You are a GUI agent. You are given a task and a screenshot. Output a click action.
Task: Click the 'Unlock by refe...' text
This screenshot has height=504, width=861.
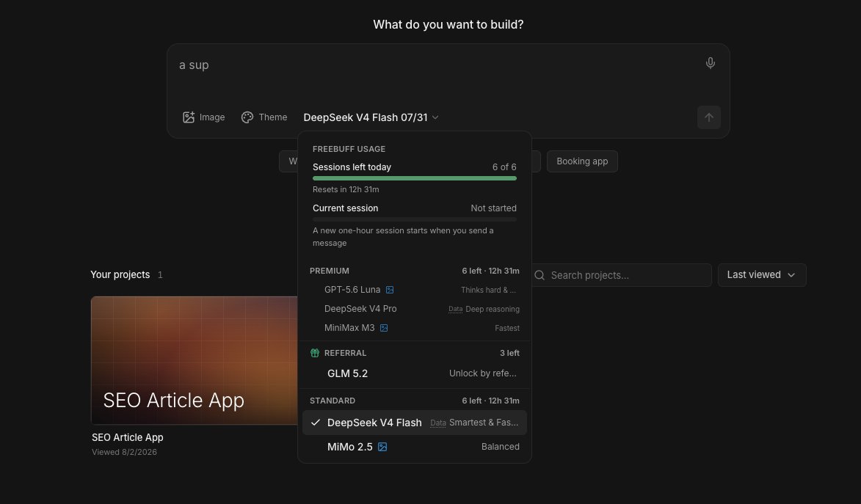(x=483, y=373)
